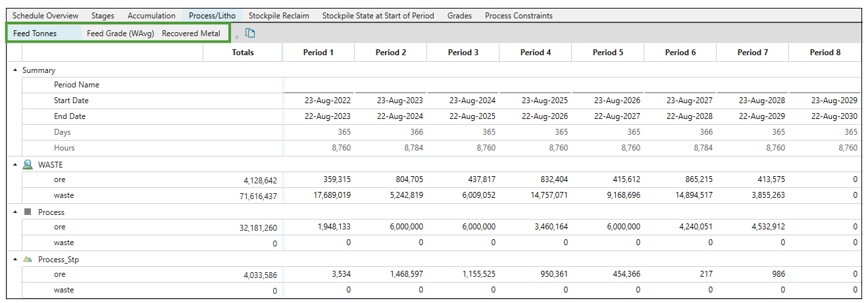This screenshot has width=868, height=303.
Task: Go to the Grades tab
Action: (459, 15)
